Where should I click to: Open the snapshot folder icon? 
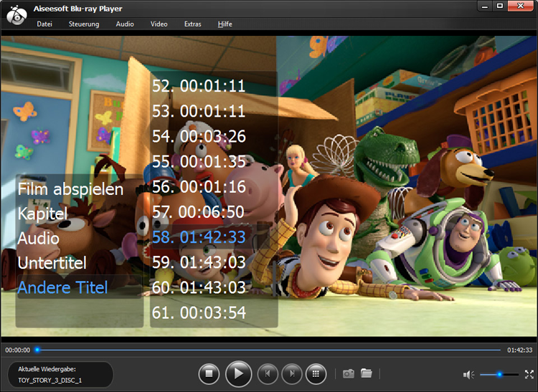[x=367, y=373]
